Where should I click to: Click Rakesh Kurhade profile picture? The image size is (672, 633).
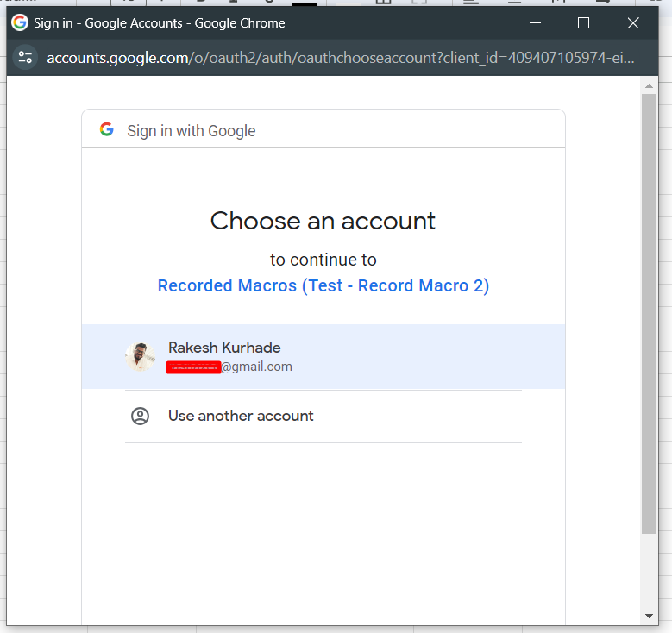pos(140,356)
